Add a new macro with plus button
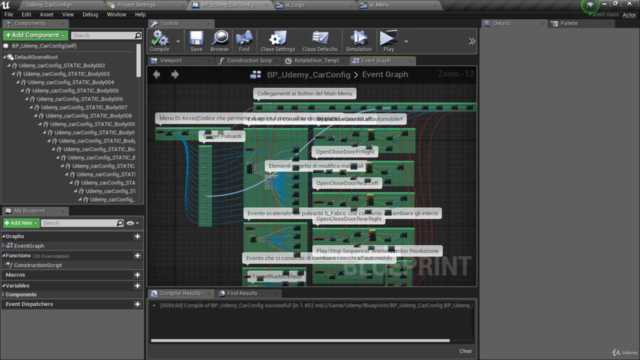 click(x=138, y=275)
